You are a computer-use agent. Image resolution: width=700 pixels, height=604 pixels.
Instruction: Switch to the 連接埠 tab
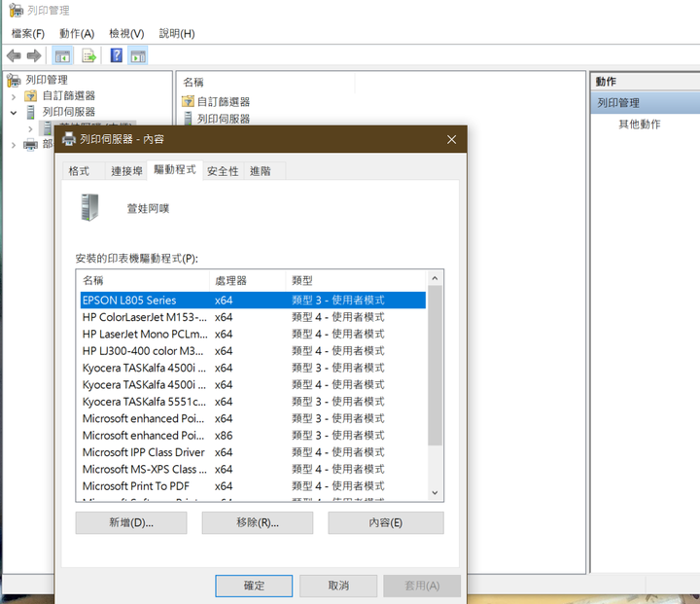click(126, 171)
